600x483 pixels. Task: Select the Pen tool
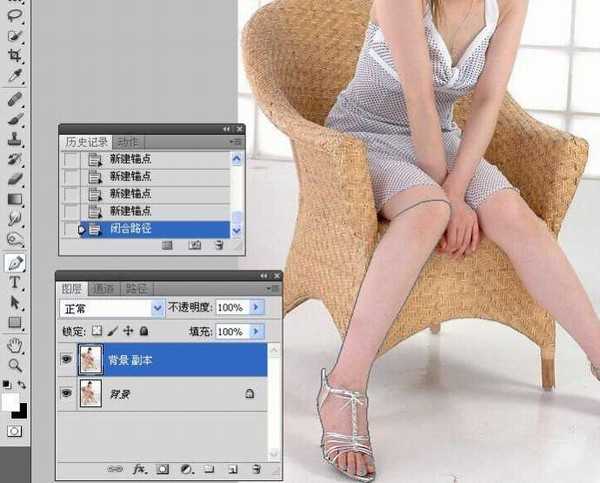coord(15,263)
